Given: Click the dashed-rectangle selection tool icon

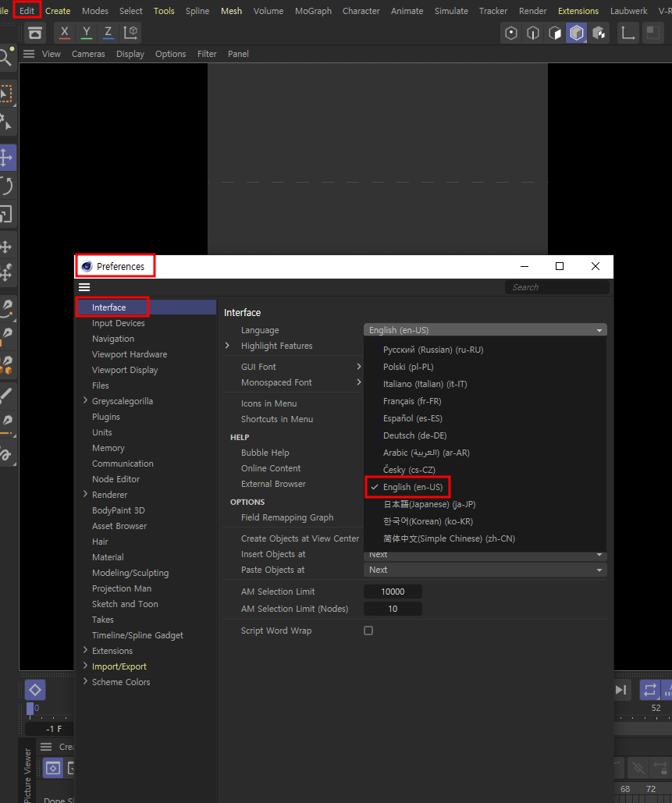Looking at the screenshot, I should coord(6,94).
